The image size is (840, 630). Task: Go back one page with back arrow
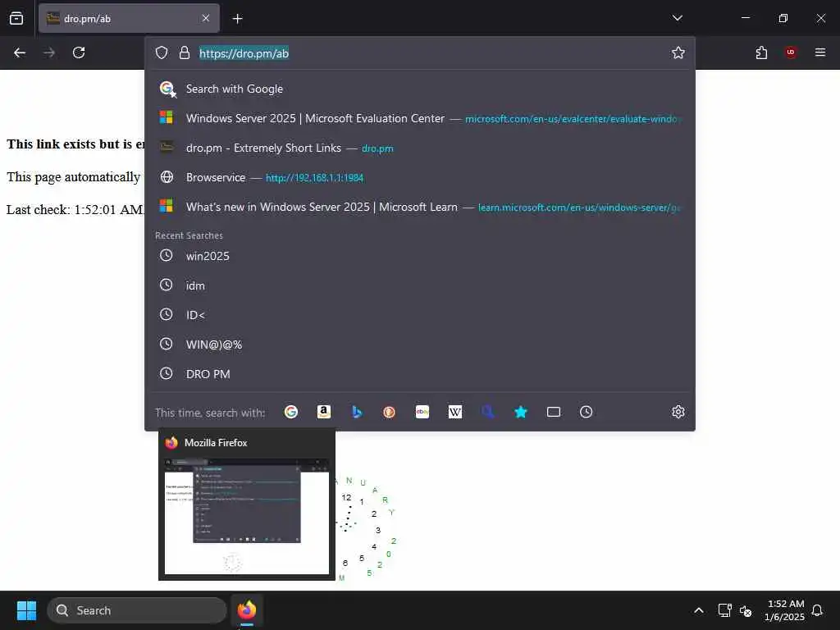(x=20, y=52)
